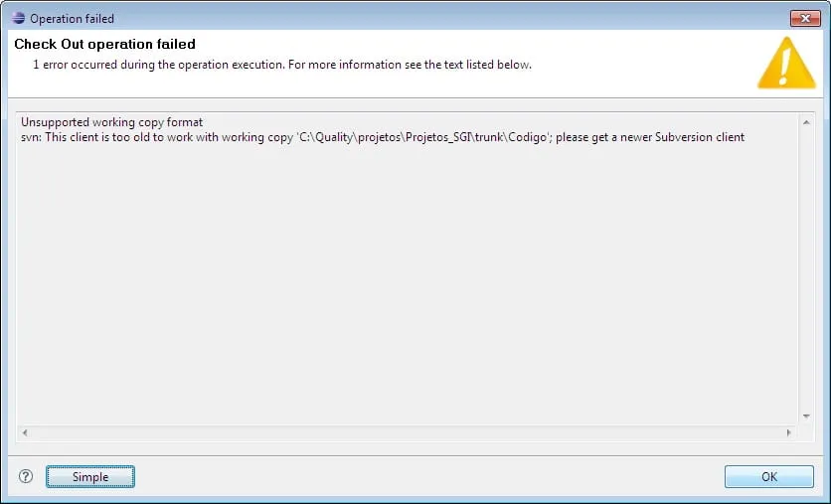Click the "Check Out operation failed" heading
Image resolution: width=831 pixels, height=504 pixels.
coord(104,45)
